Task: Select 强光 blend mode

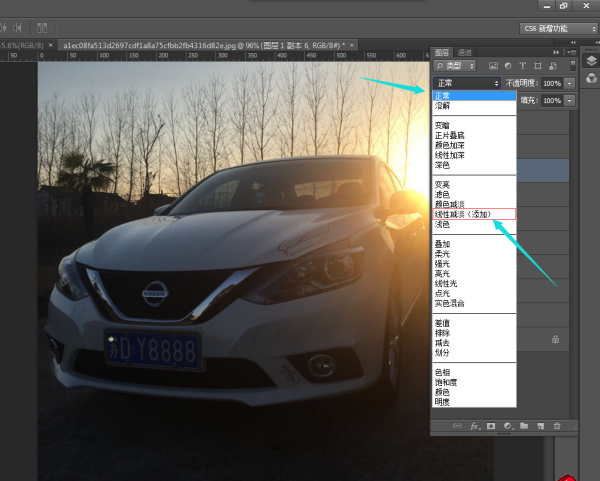Action: [x=474, y=264]
